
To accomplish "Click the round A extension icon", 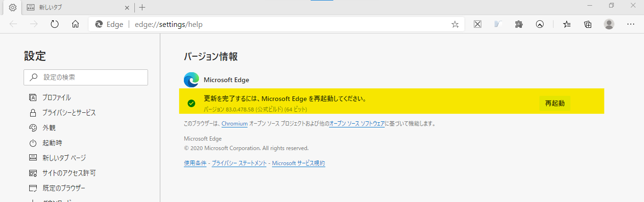I will [x=540, y=24].
